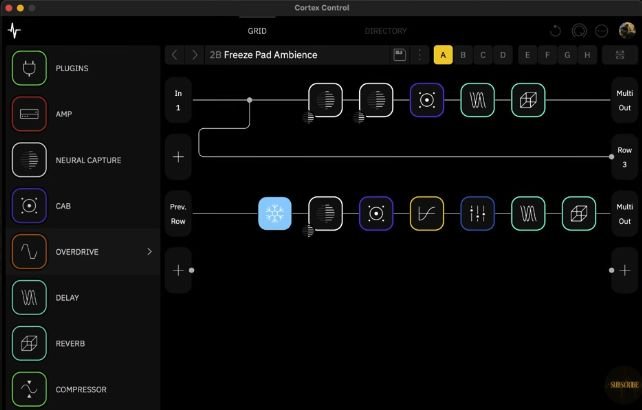Select scene A
This screenshot has height=410, width=642.
click(443, 55)
